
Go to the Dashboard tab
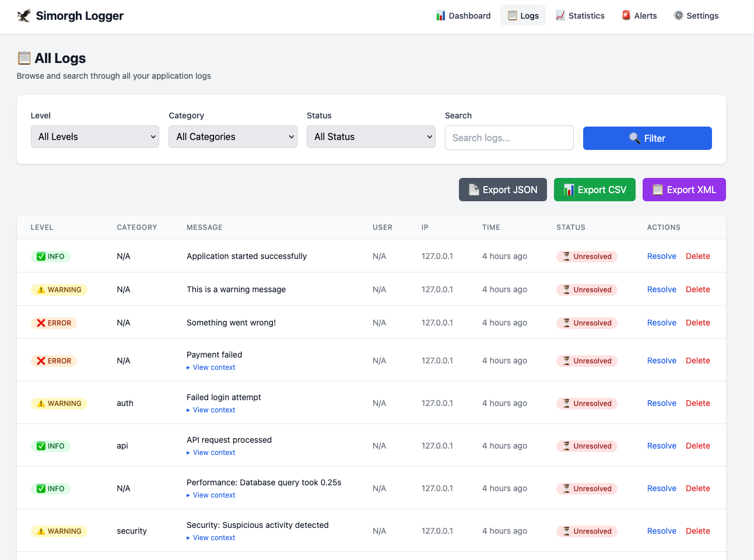click(464, 16)
